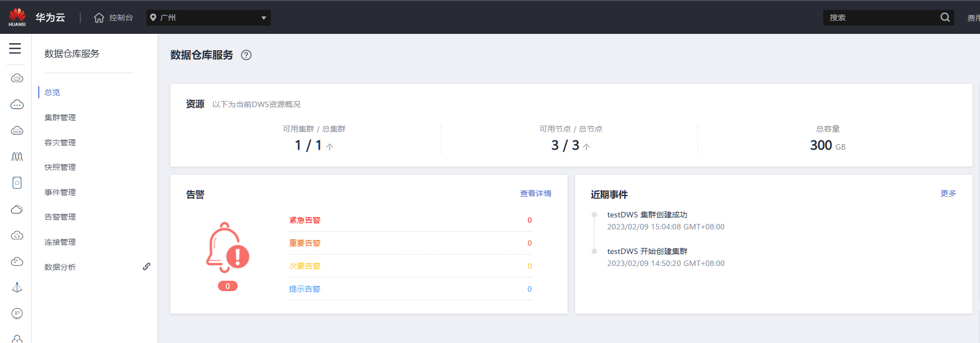Click the search magnifier icon

pyautogui.click(x=945, y=17)
